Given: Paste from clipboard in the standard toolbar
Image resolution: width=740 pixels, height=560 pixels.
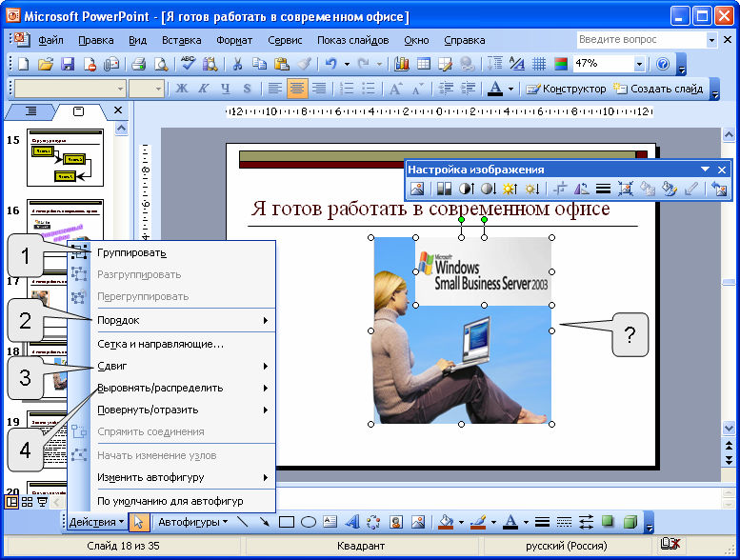Looking at the screenshot, I should click(282, 64).
